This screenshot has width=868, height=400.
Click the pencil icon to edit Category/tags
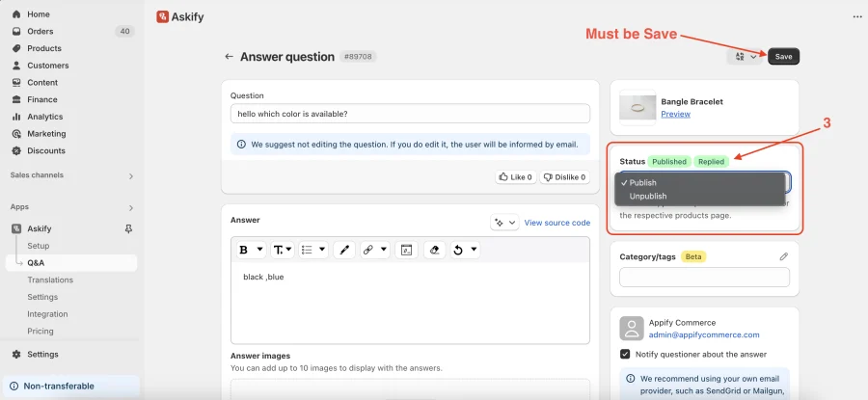[783, 256]
